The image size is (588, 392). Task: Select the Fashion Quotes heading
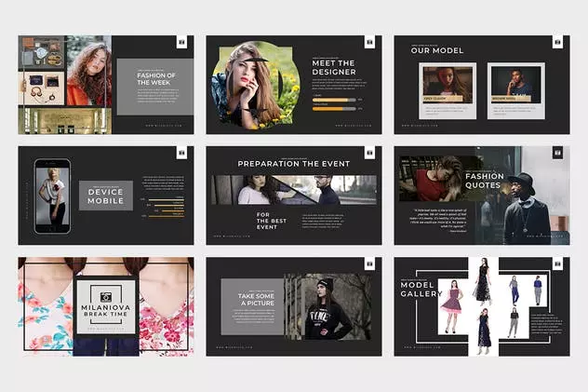tap(485, 181)
